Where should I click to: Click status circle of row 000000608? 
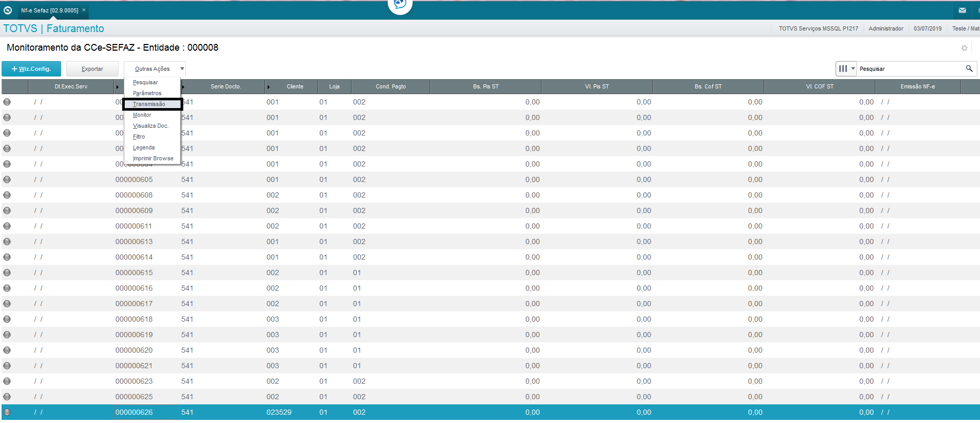(7, 195)
